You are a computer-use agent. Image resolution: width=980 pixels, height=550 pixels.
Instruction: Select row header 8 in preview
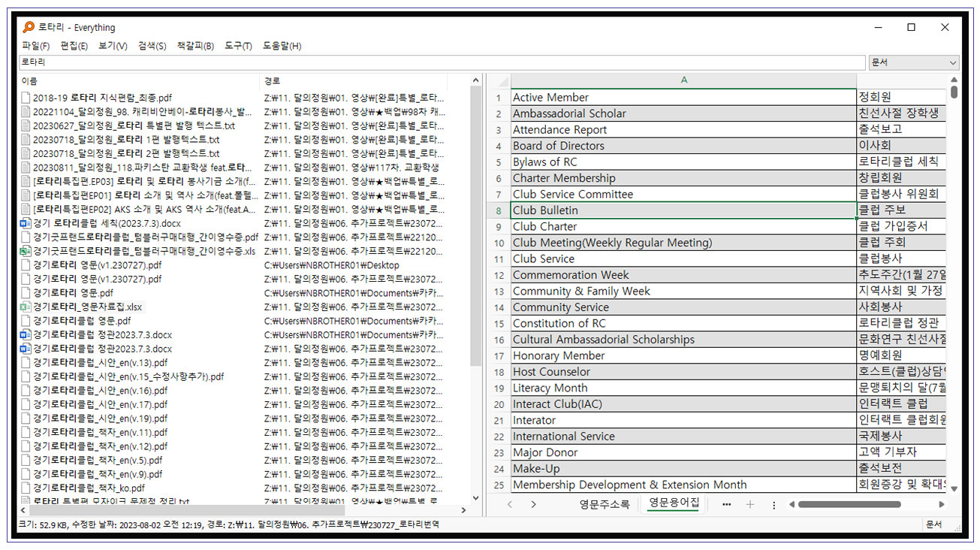[x=499, y=210]
